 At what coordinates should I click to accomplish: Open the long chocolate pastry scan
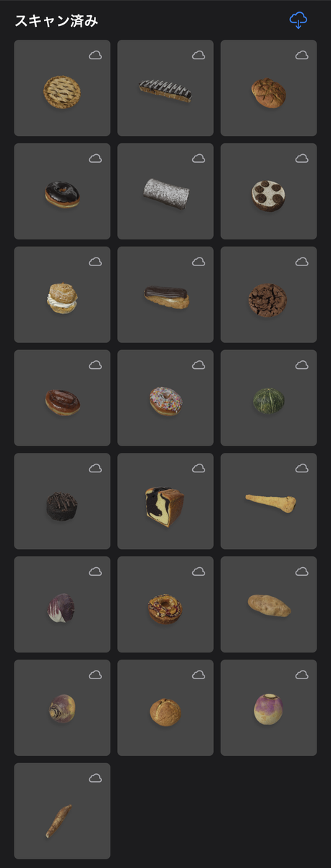pos(165,88)
